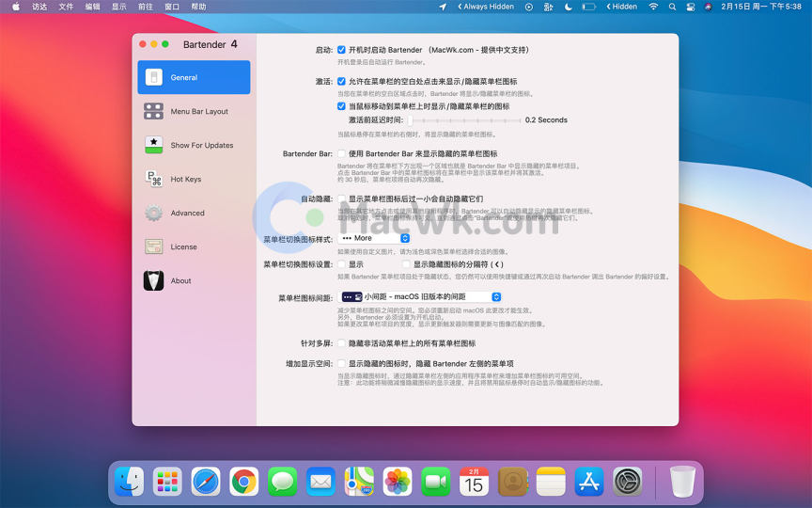The width and height of the screenshot is (812, 508).
Task: Open the 编辑 menu
Action: coord(92,7)
